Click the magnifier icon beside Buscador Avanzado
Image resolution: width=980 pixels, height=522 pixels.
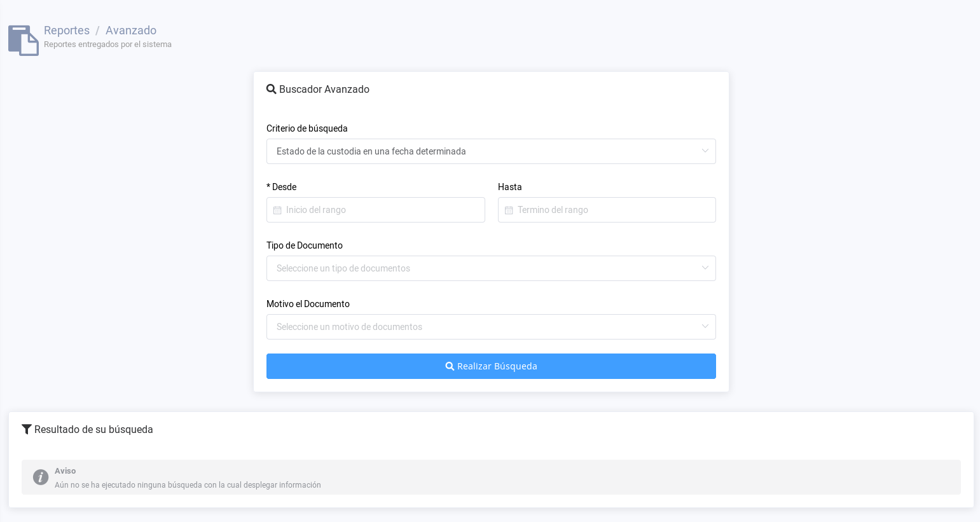272,89
